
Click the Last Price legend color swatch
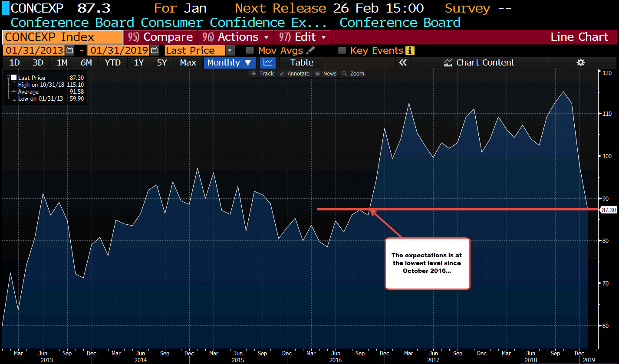14,78
